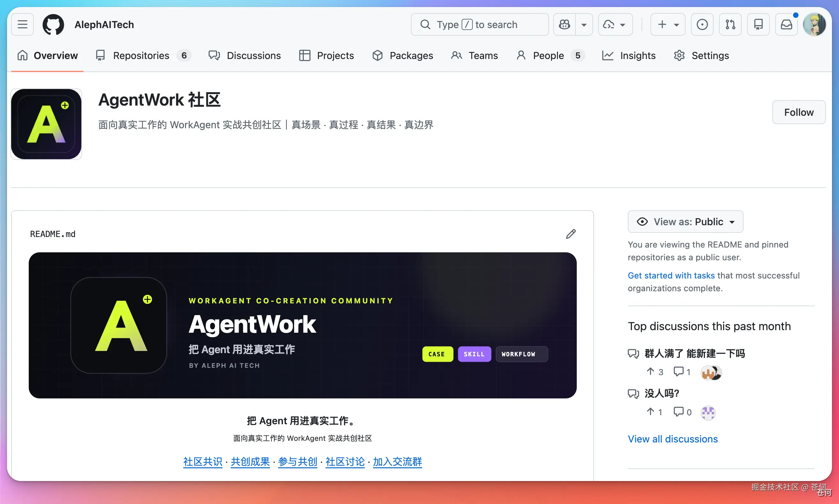Open Pull requests icon in header
Viewport: 839px width, 504px height.
pyautogui.click(x=730, y=25)
